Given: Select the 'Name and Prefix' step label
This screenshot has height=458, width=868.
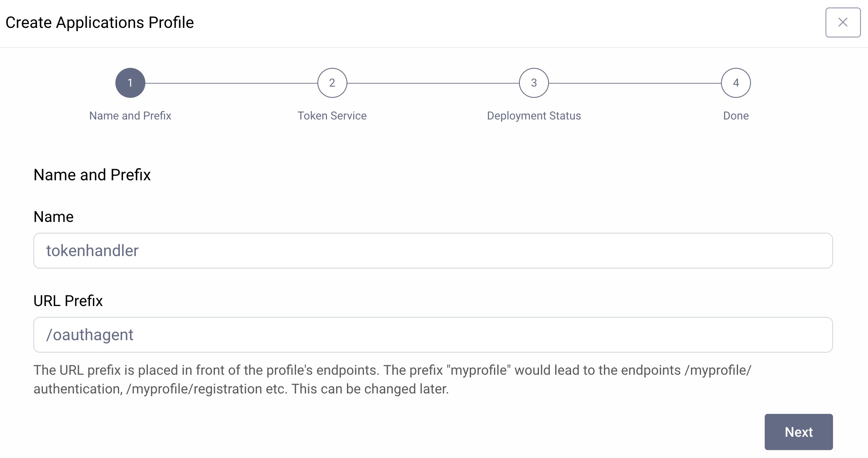Looking at the screenshot, I should (130, 116).
